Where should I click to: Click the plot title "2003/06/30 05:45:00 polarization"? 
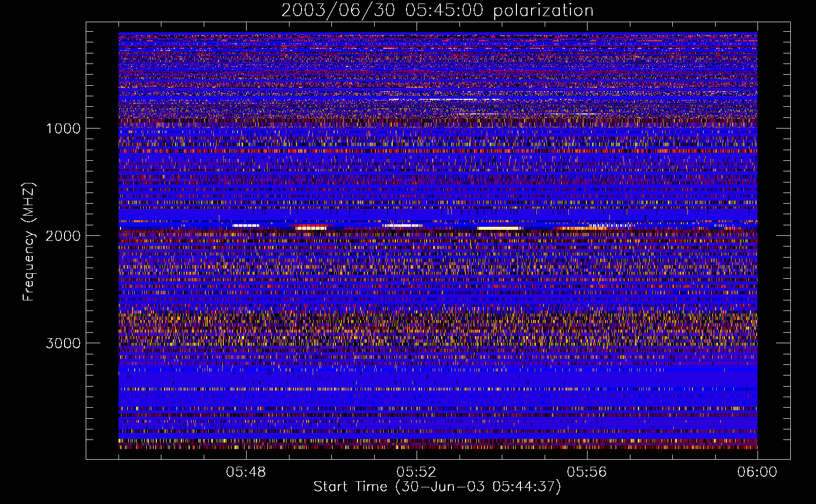point(437,11)
